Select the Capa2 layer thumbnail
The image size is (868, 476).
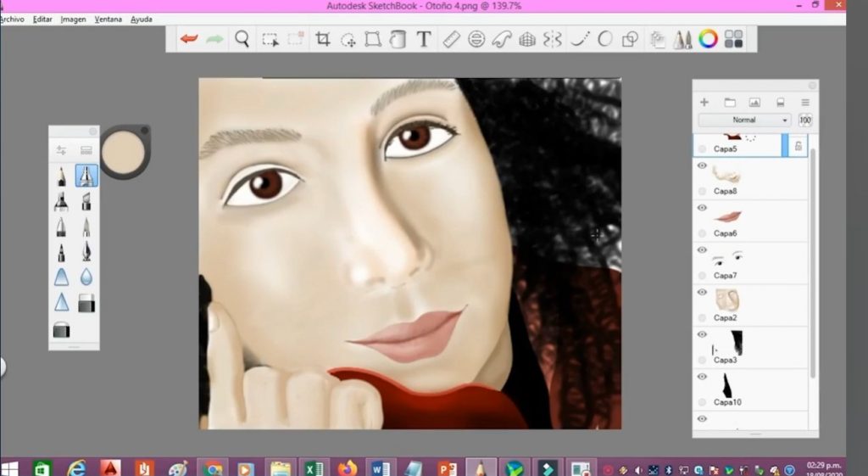click(x=727, y=300)
